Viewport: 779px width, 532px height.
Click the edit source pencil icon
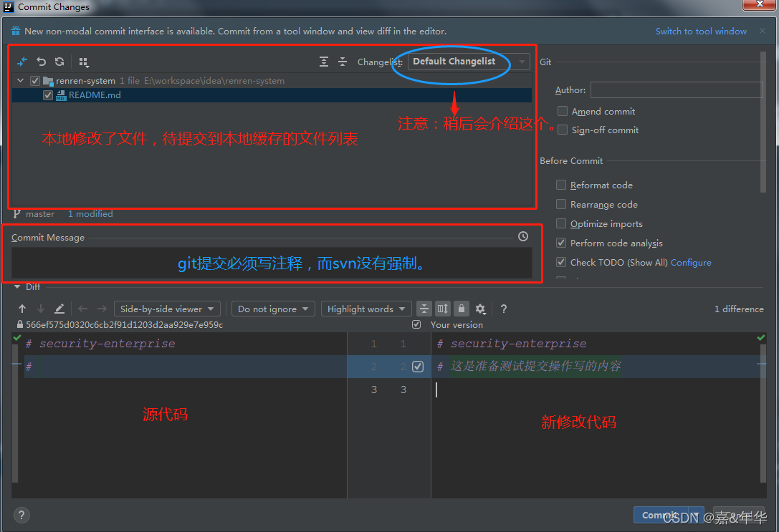(x=59, y=309)
